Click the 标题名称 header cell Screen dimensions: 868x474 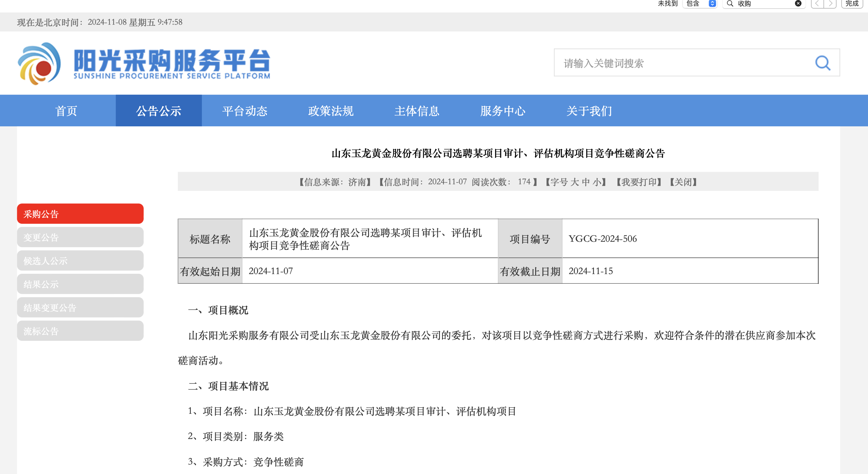210,239
